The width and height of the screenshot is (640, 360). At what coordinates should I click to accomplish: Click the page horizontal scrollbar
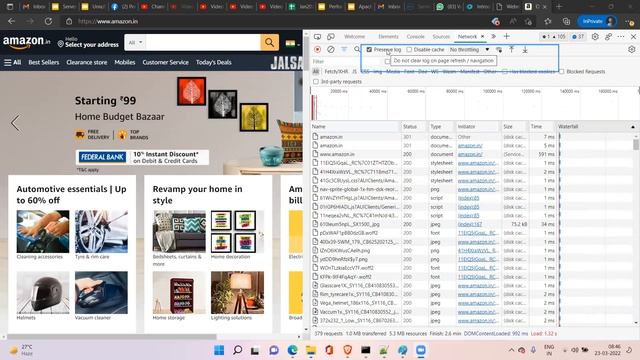point(112,337)
